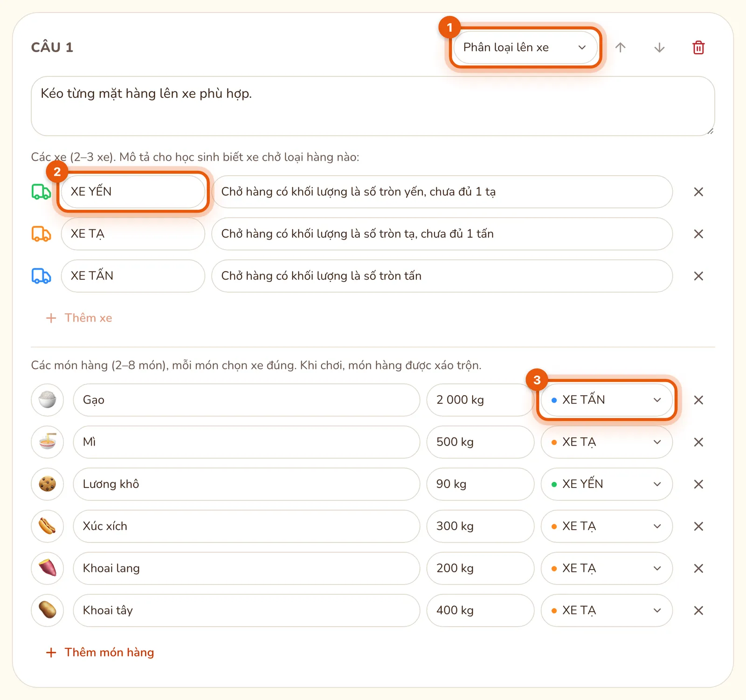Viewport: 746px width, 700px height.
Task: Click the Thêm xe button
Action: (x=79, y=318)
